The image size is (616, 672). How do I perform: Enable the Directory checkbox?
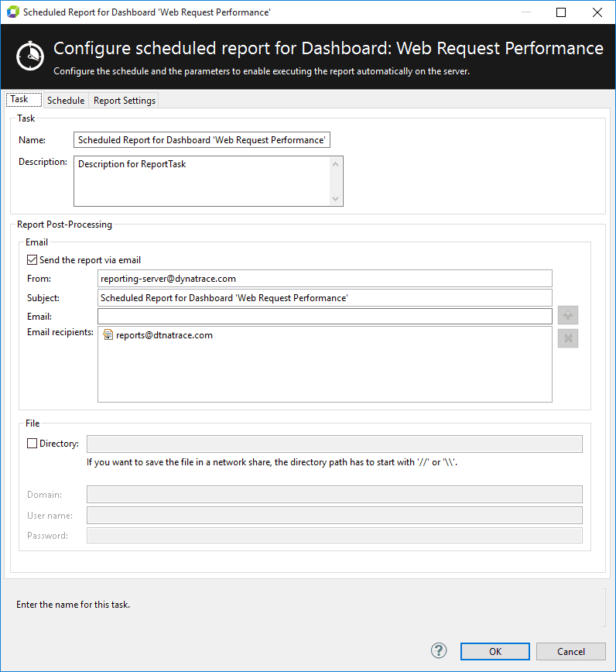33,443
